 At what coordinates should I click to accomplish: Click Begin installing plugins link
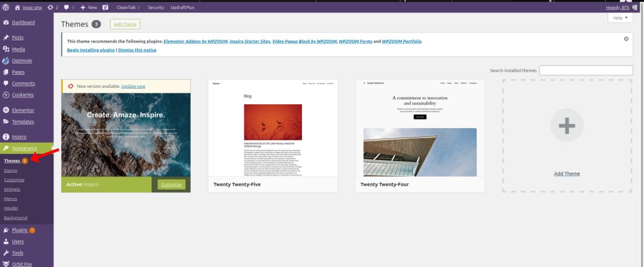[91, 50]
